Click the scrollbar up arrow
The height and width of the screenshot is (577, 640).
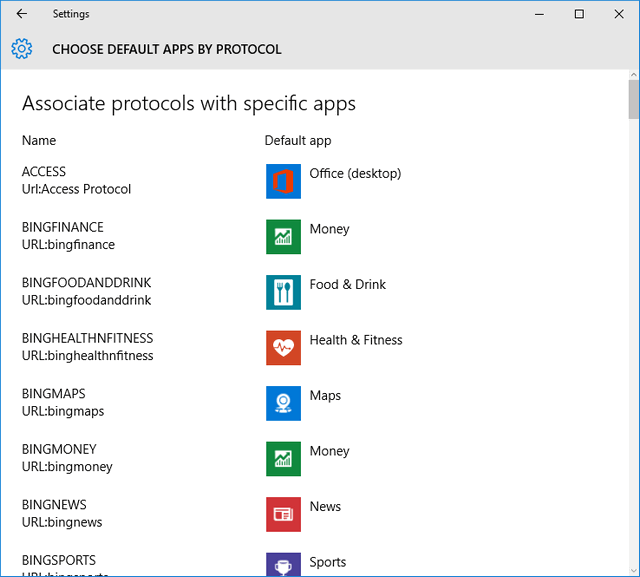[633, 75]
